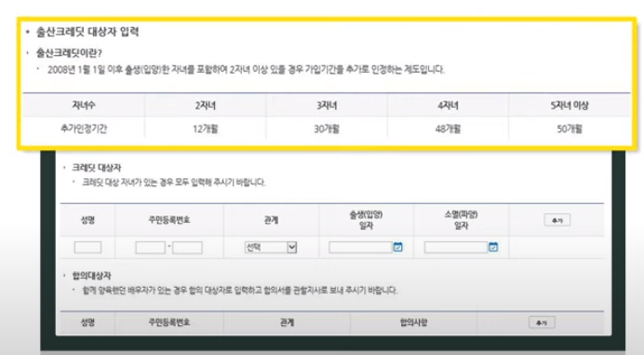Viewport: 644px width, 355px height.
Task: Click the 30개월 table cell
Action: (327, 129)
